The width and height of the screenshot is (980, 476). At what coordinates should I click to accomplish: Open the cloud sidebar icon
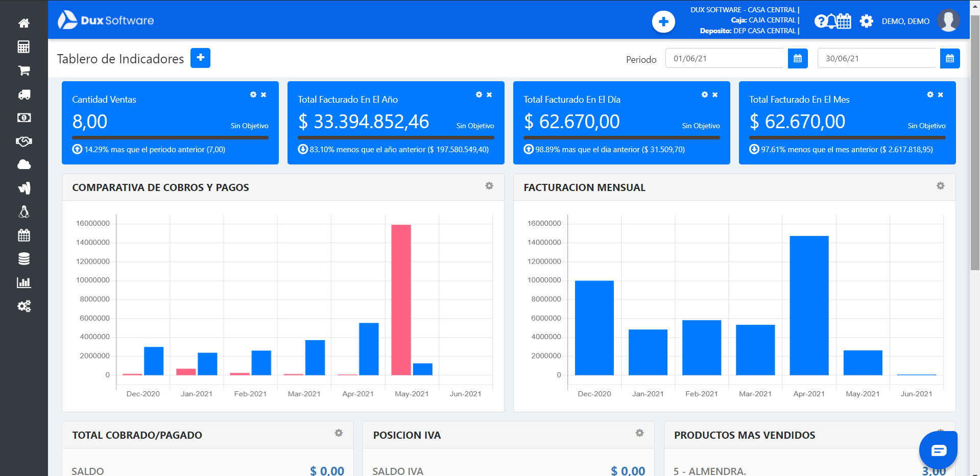coord(23,164)
